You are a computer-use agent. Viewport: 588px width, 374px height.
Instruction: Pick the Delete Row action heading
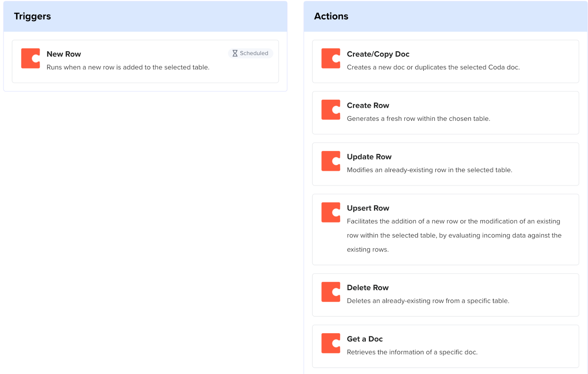[367, 288]
